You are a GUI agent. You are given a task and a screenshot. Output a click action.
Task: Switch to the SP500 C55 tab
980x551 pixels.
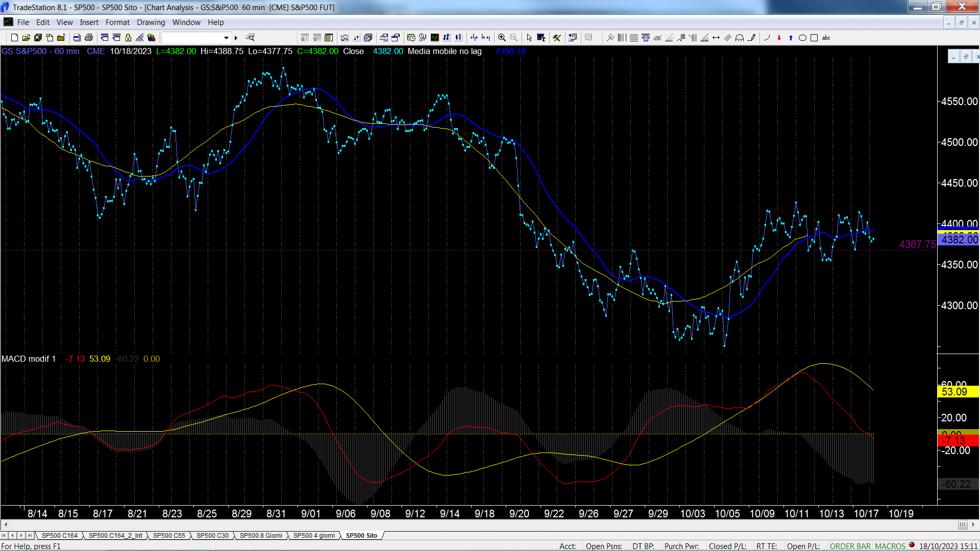169,535
